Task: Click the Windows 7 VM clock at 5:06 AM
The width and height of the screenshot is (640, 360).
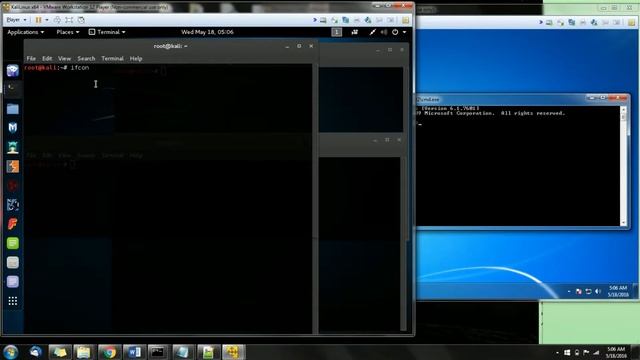Action: (x=618, y=291)
